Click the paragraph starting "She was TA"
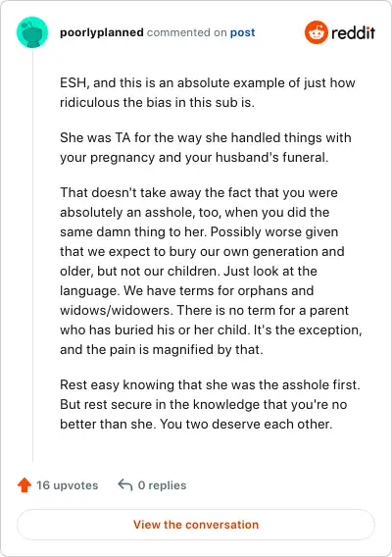 point(206,147)
